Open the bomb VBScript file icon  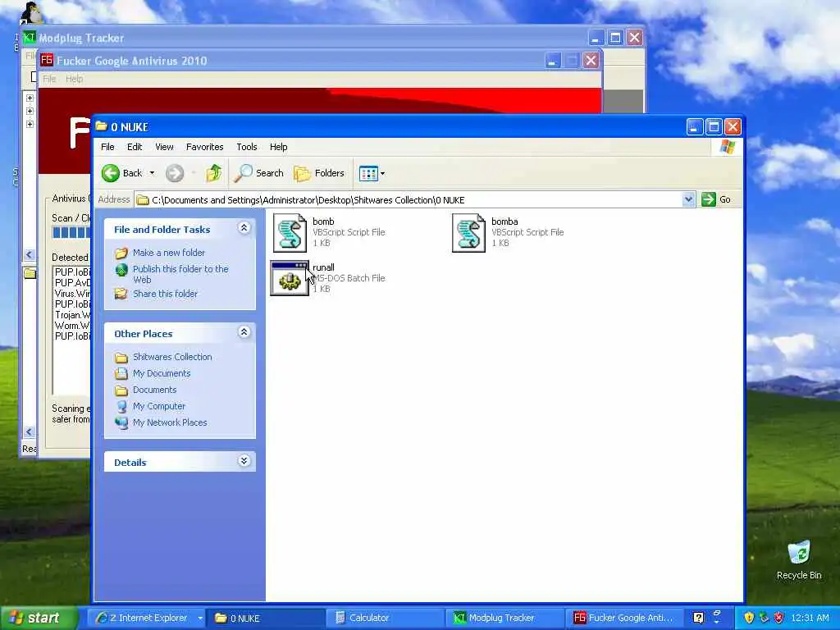[x=290, y=232]
